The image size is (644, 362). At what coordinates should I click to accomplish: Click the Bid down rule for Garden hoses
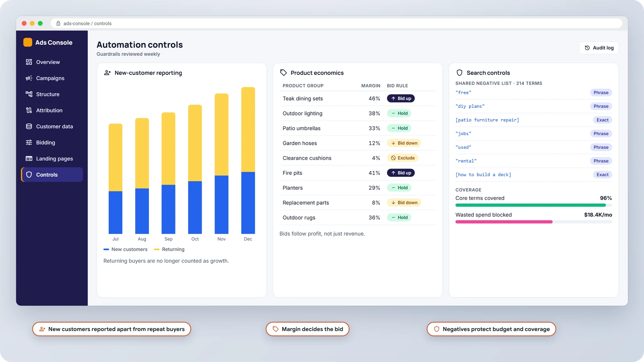pyautogui.click(x=404, y=143)
